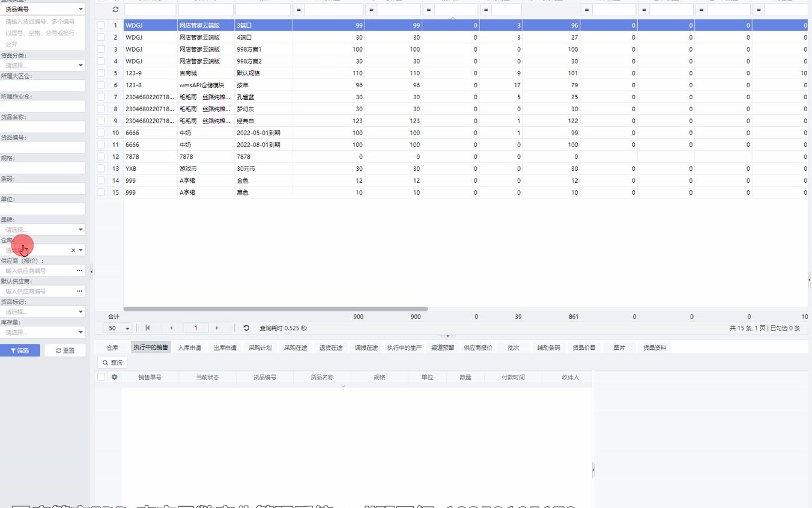The image size is (812, 508).
Task: Click into the 货品名称 filter input
Action: point(43,127)
